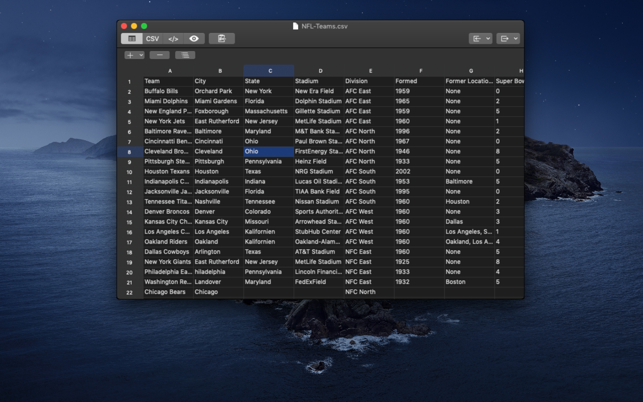Viewport: 643px width, 402px height.
Task: Open the import dropdown button
Action: [480, 39]
